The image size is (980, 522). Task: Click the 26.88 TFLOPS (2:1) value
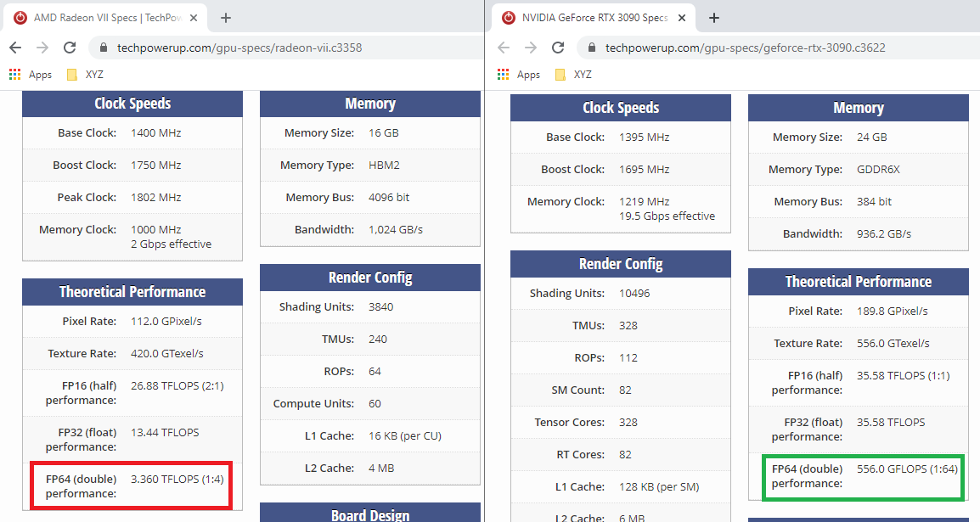[x=177, y=386]
